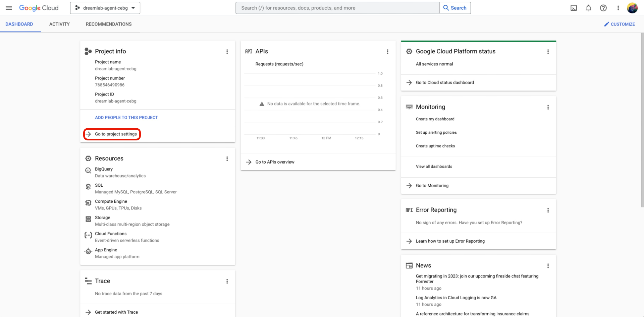This screenshot has width=644, height=317.
Task: Click inside the resource search field
Action: (335, 8)
